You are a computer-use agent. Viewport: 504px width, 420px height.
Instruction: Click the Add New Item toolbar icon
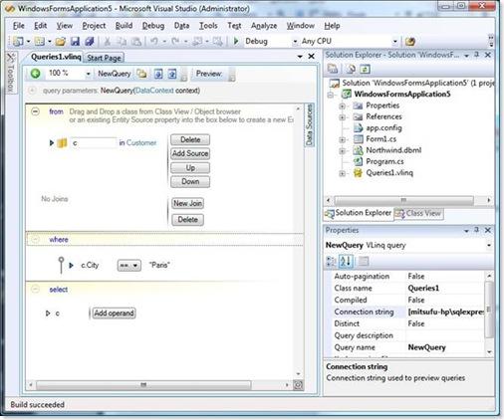39,41
